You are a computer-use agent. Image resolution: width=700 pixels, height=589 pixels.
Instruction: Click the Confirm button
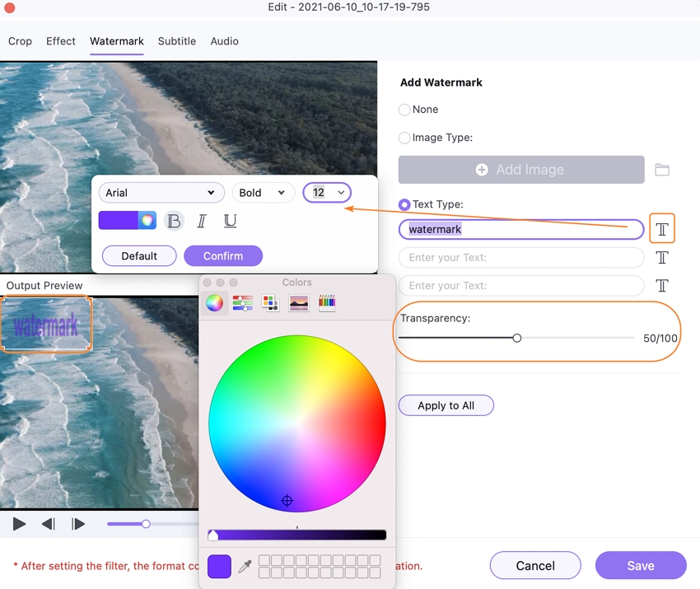tap(223, 256)
